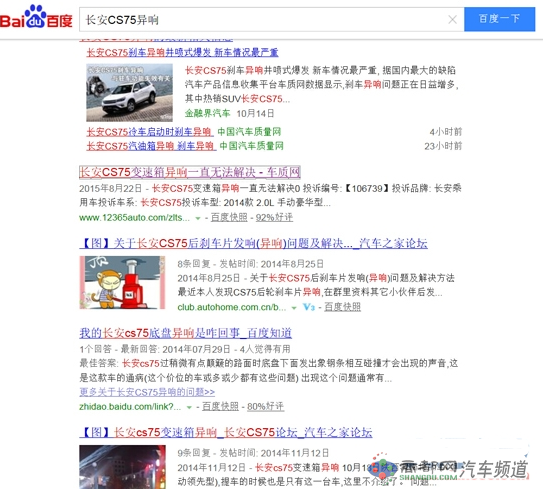The height and width of the screenshot is (496, 547).
Task: Clear the search box with the X icon
Action: [452, 20]
